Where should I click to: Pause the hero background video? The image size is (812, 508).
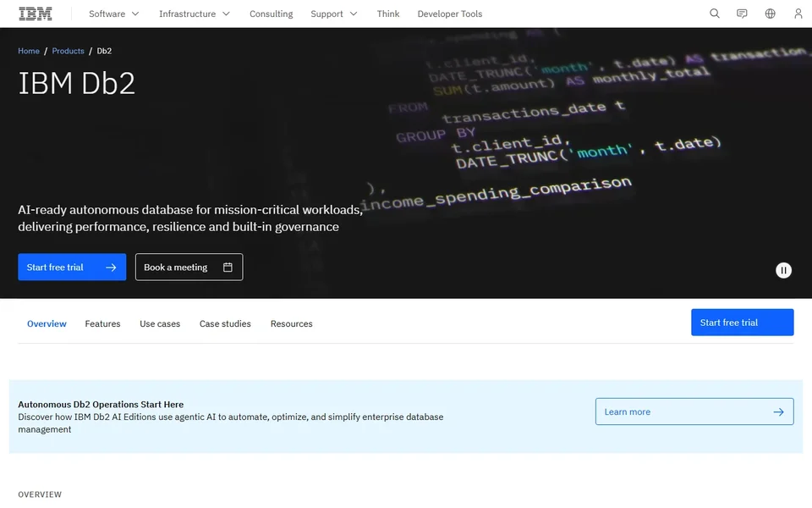[x=783, y=270]
